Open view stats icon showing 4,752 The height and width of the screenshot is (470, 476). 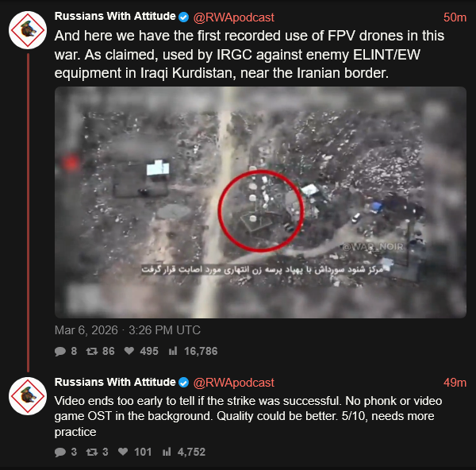click(x=167, y=452)
